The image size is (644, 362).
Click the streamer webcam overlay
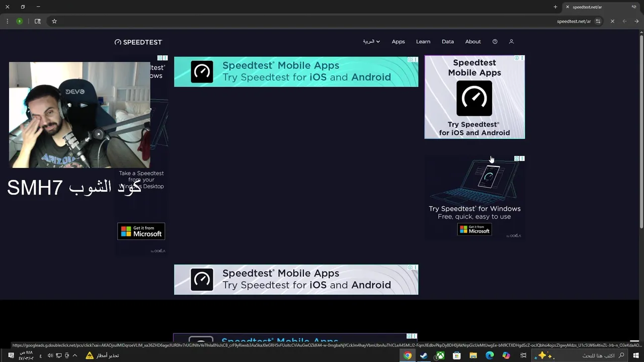[x=79, y=115]
